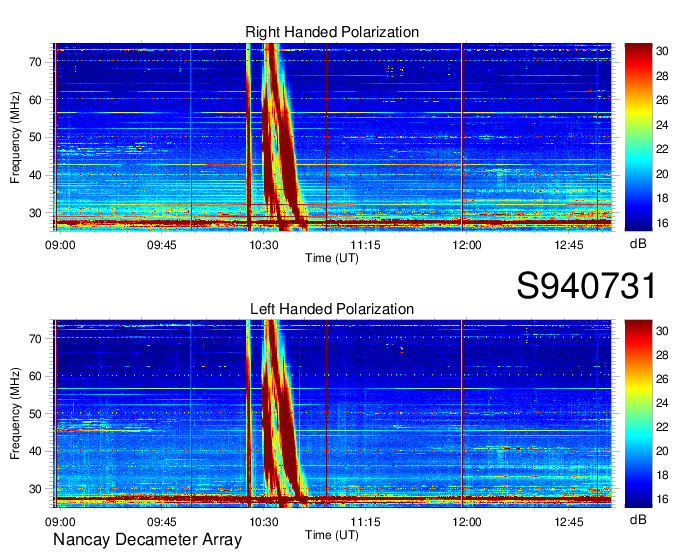The width and height of the screenshot is (680, 552).
Task: Click the 26 value on top color bar
Action: point(662,101)
